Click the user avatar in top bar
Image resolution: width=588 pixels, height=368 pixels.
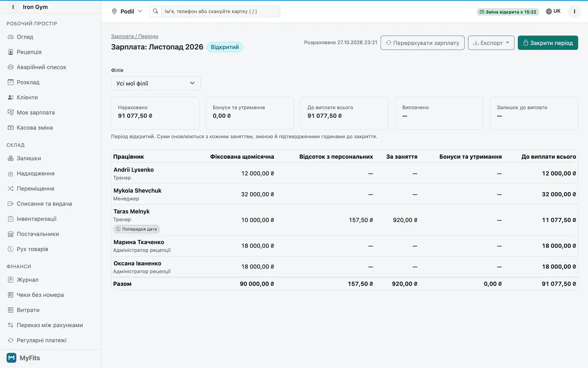pos(574,11)
